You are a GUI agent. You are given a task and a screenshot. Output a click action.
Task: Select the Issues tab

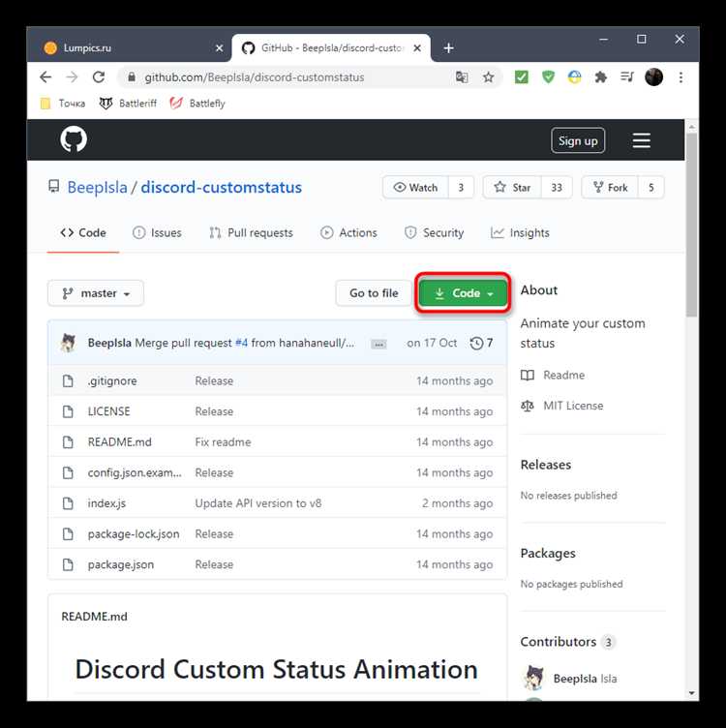(x=157, y=232)
